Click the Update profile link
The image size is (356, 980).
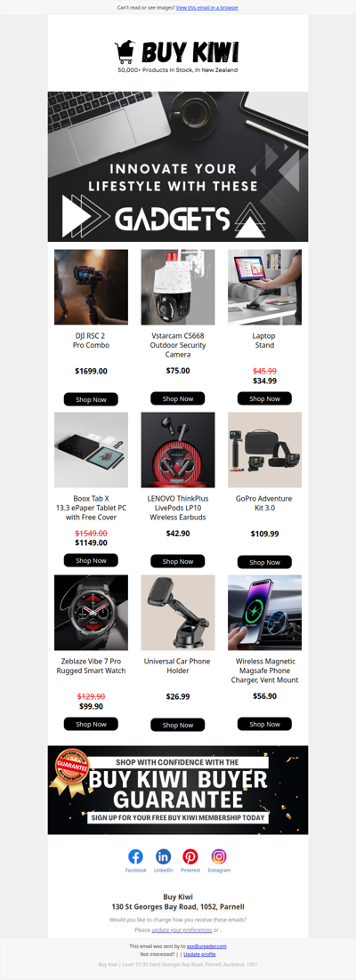[x=199, y=954]
